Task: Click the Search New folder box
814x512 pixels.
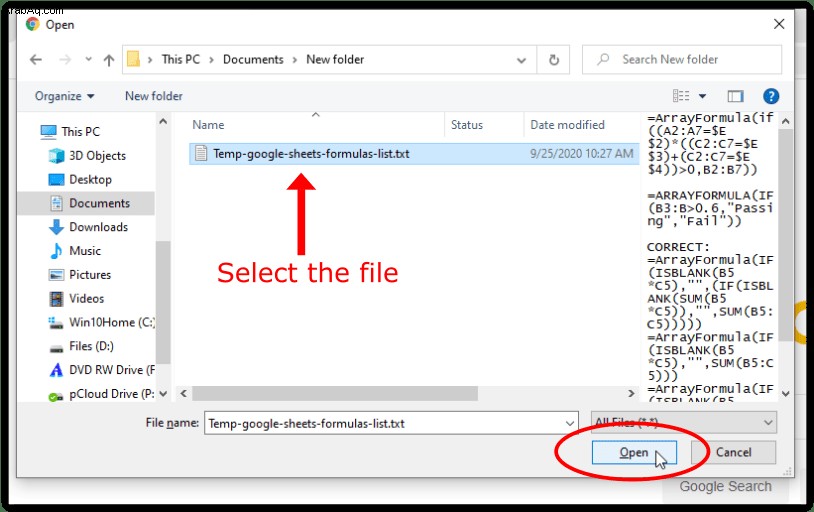Action: [x=682, y=59]
